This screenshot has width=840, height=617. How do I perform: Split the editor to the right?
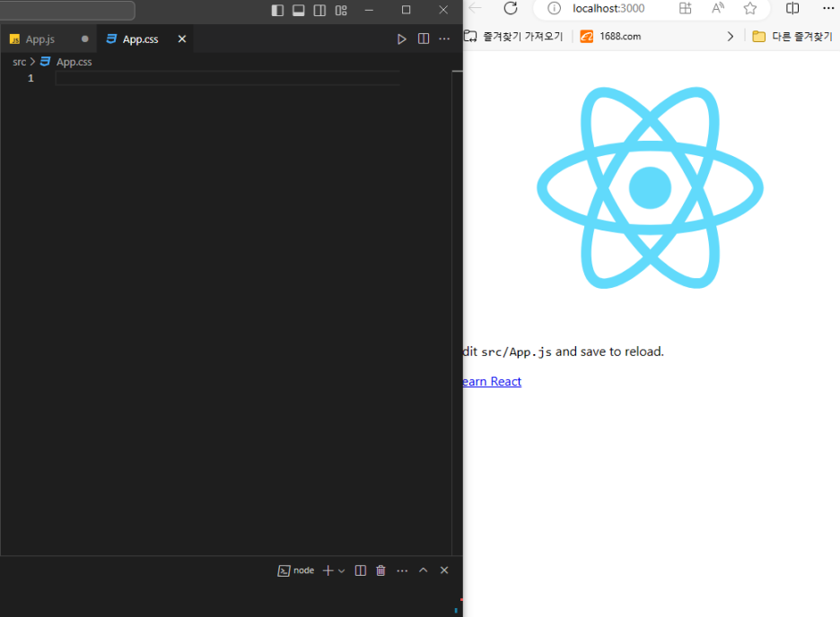(x=424, y=39)
